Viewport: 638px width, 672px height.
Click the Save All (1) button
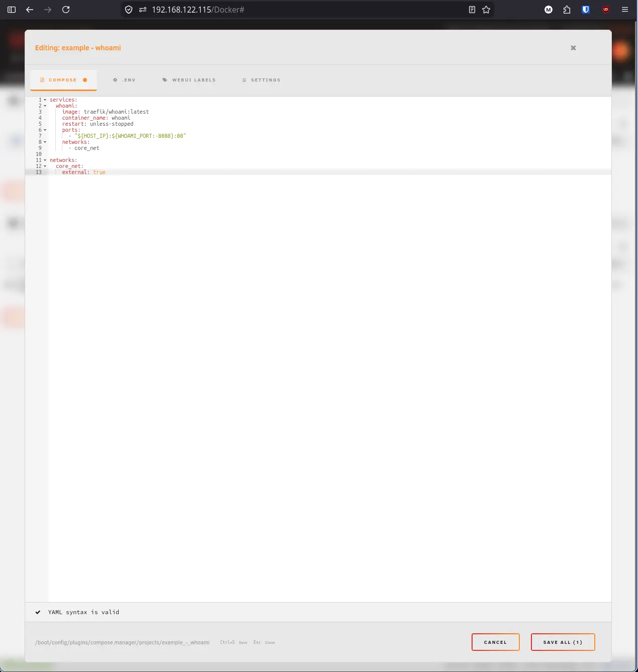pyautogui.click(x=563, y=642)
